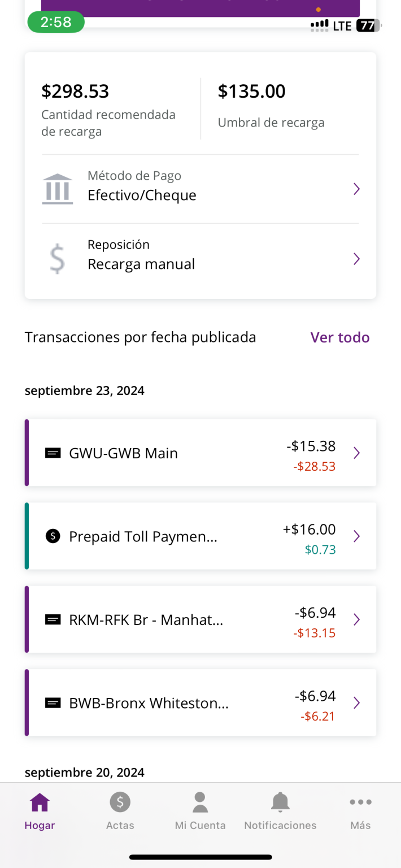Screen dimensions: 401x868
Task: Switch to the Actas tab label
Action: coord(120,826)
